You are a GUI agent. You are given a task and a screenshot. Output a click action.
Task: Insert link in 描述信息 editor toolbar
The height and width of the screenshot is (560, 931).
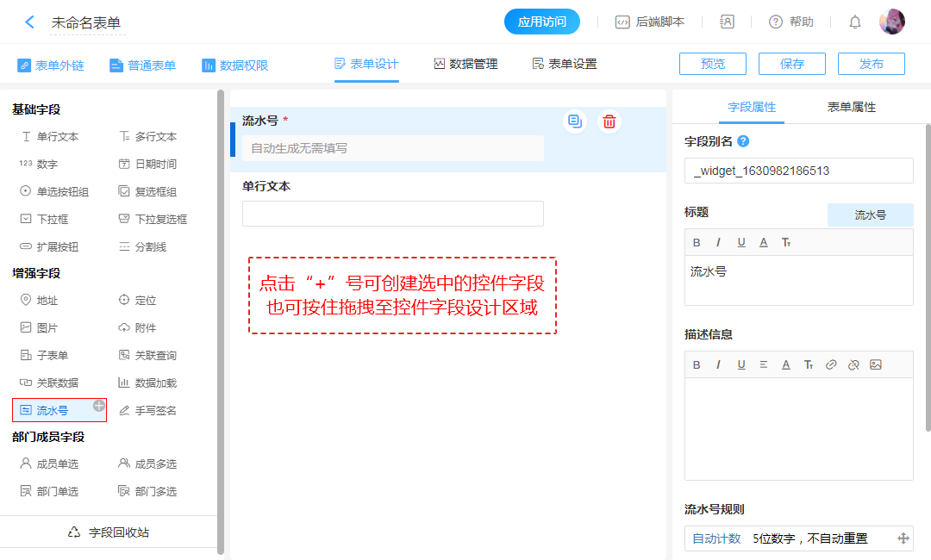coord(831,364)
